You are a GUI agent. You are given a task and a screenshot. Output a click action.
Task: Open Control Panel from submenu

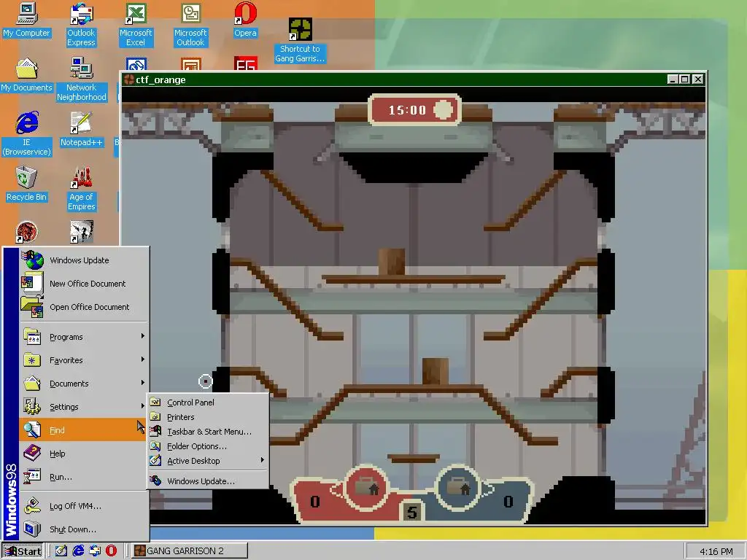tap(208, 402)
